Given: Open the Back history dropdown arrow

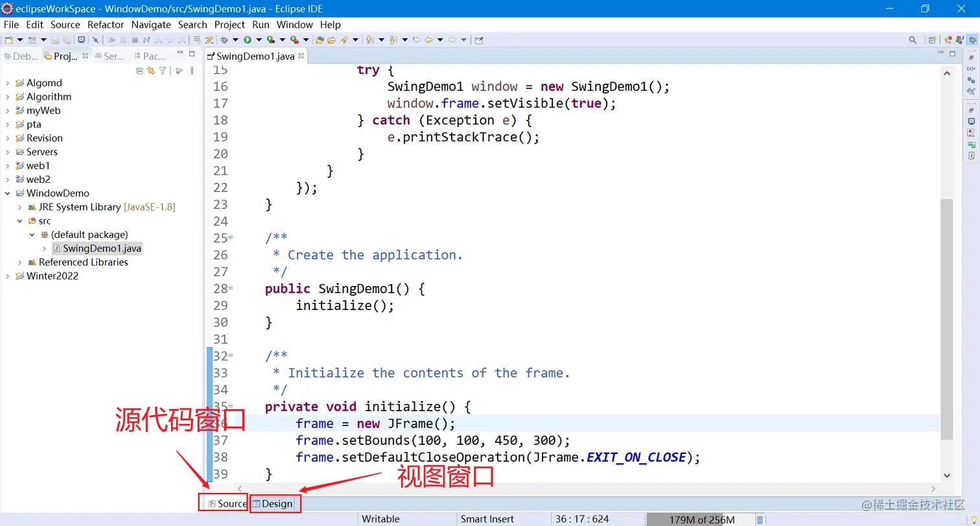Looking at the screenshot, I should [440, 40].
